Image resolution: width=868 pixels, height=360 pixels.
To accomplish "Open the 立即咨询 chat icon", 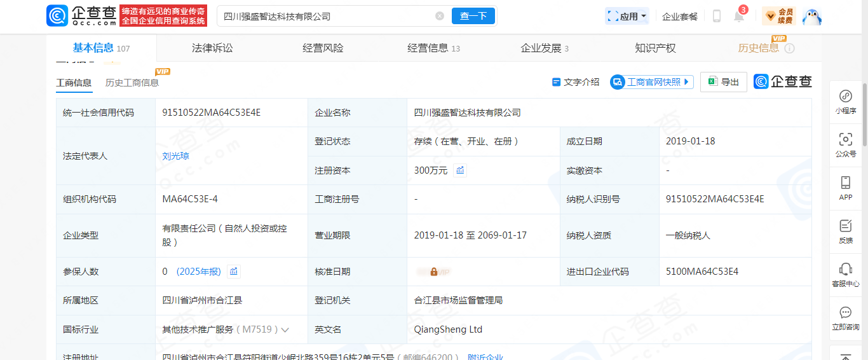I will pos(846,318).
